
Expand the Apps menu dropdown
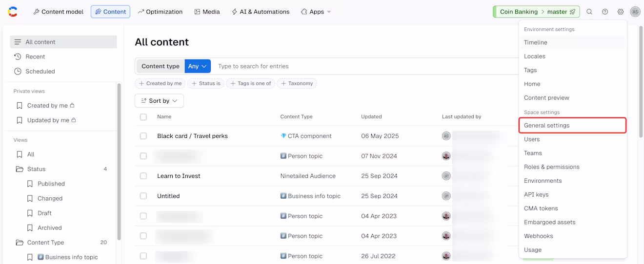point(316,12)
